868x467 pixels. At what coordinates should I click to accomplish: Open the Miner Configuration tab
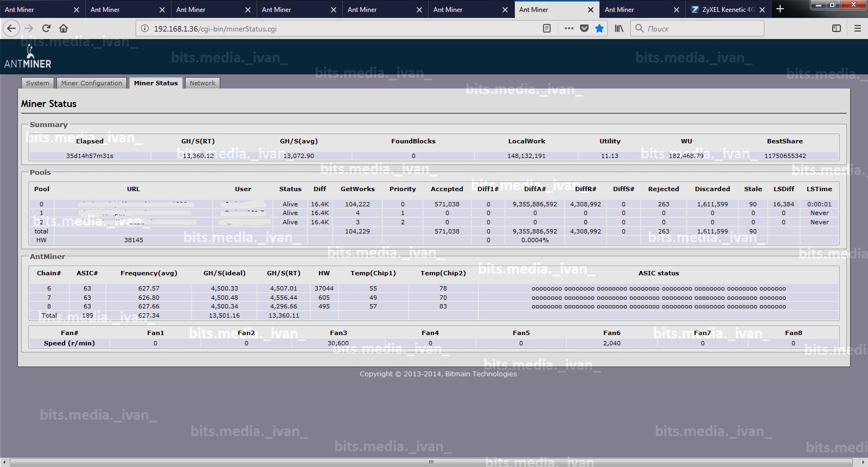[x=92, y=83]
